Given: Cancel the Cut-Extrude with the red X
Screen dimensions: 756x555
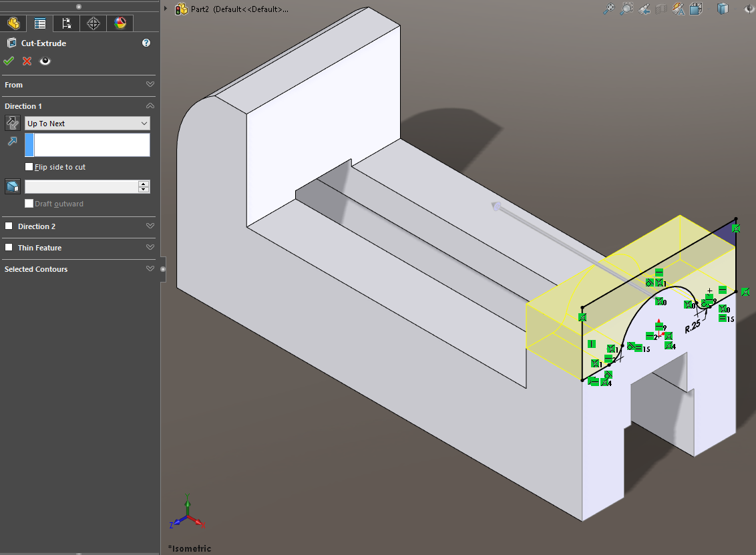Looking at the screenshot, I should (26, 61).
